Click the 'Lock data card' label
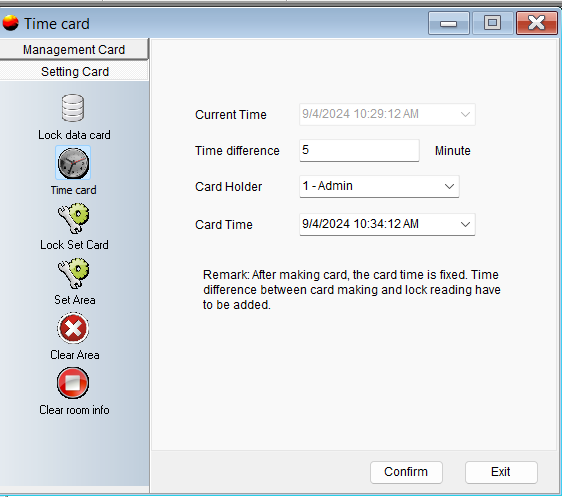Screen dimensions: 562x497 [x=74, y=135]
